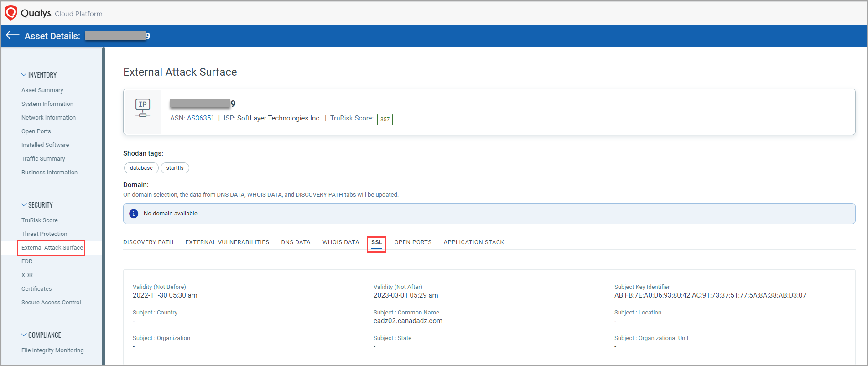Image resolution: width=868 pixels, height=366 pixels.
Task: Click Validity Not After date 2023-03-01
Action: 406,295
